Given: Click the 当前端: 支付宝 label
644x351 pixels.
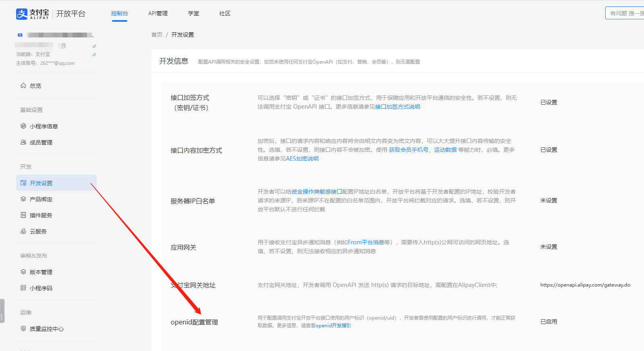Looking at the screenshot, I should 33,54.
